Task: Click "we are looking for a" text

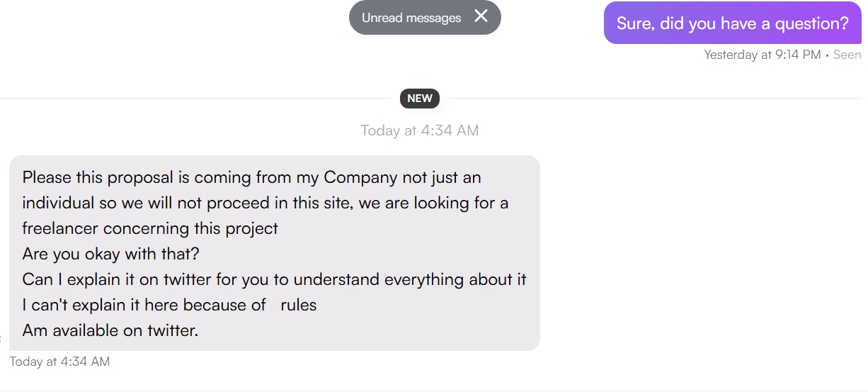Action: 433,203
